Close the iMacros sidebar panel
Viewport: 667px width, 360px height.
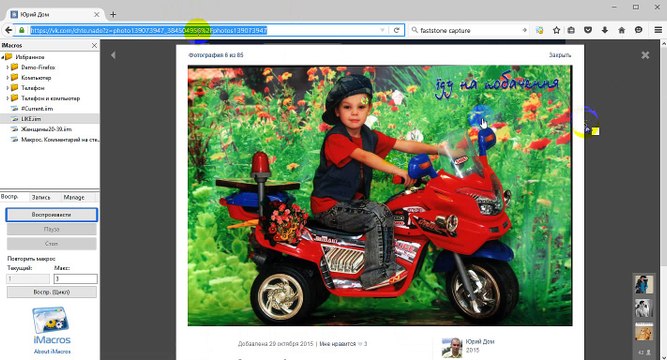(94, 45)
